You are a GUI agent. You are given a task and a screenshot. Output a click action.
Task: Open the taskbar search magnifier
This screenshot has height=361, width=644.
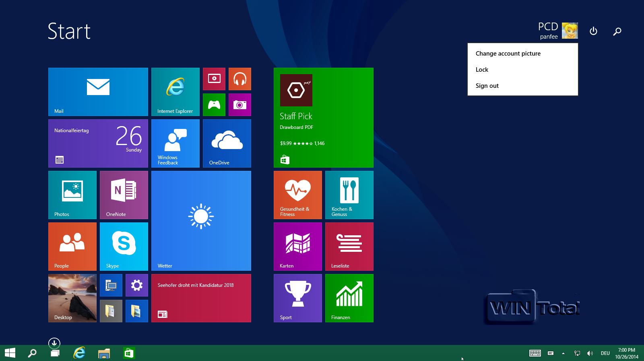[32, 353]
